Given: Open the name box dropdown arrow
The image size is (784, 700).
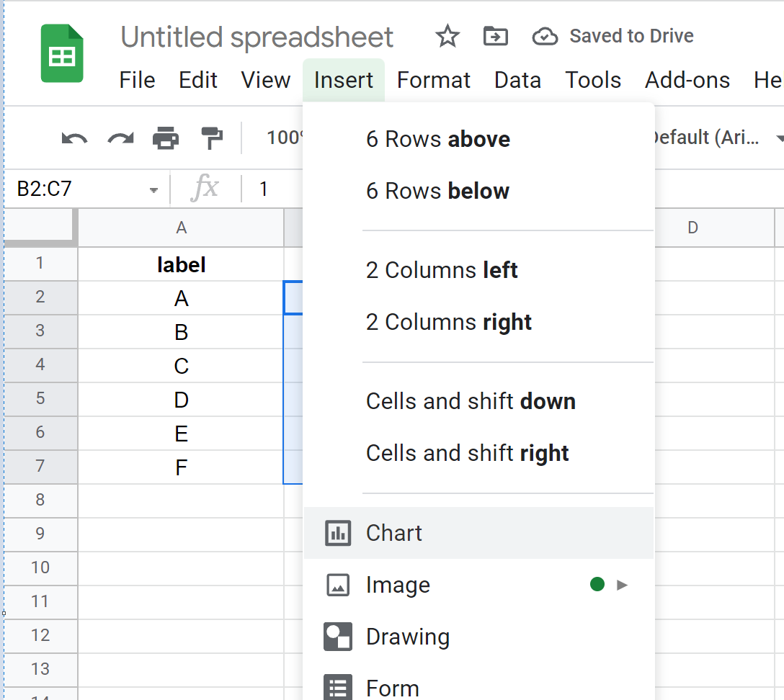Looking at the screenshot, I should (153, 190).
